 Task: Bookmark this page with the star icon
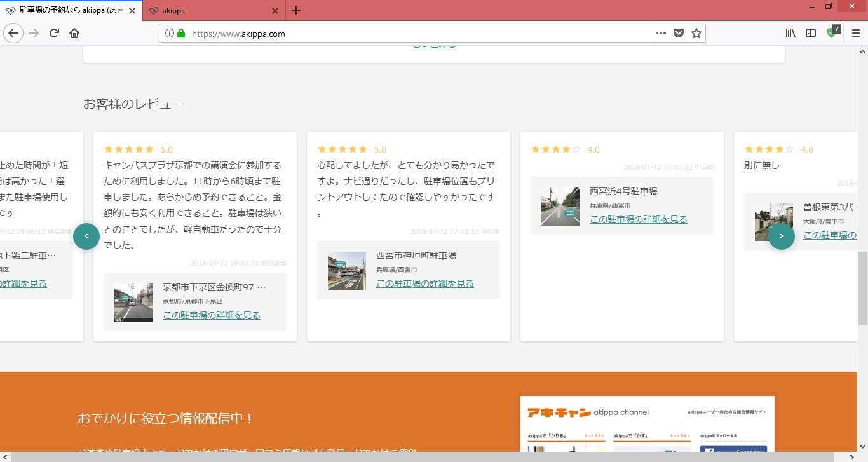point(696,33)
